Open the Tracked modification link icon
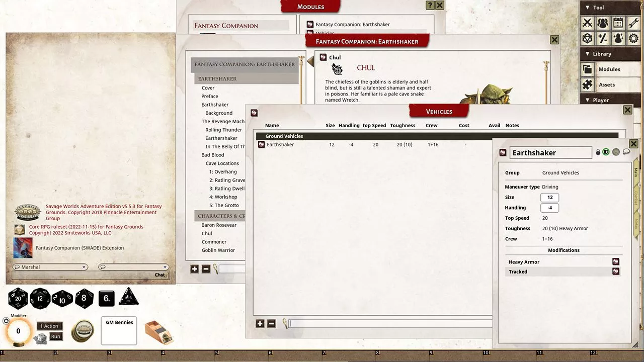644x362 pixels. pyautogui.click(x=616, y=271)
